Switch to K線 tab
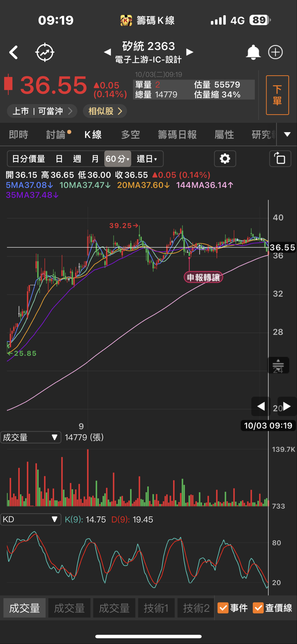 93,135
